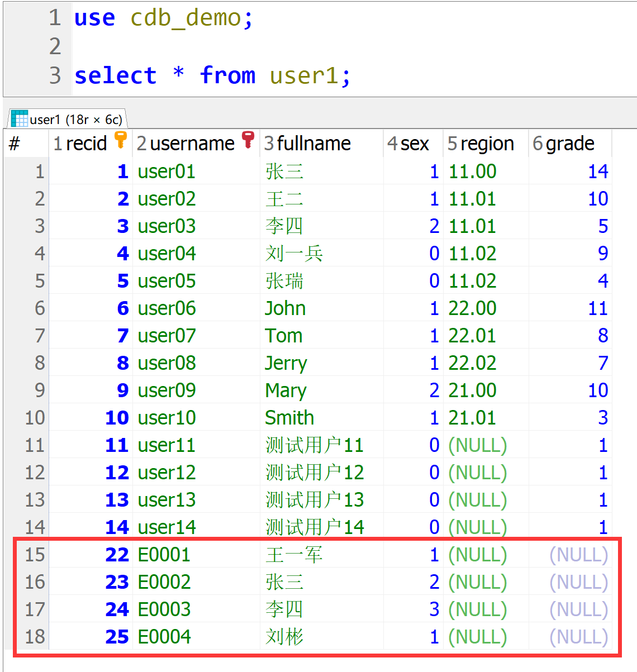637x672 pixels.
Task: Click the fullname cell 刘一兵
Action: pos(294,254)
